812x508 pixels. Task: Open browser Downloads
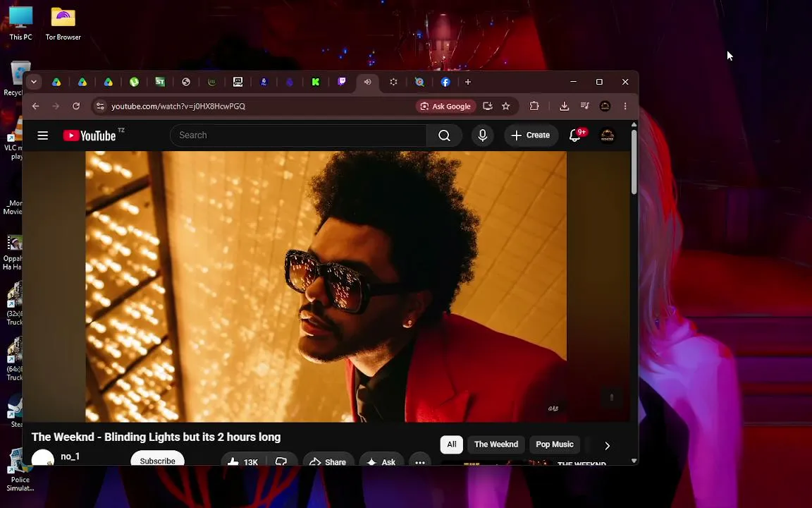click(564, 107)
